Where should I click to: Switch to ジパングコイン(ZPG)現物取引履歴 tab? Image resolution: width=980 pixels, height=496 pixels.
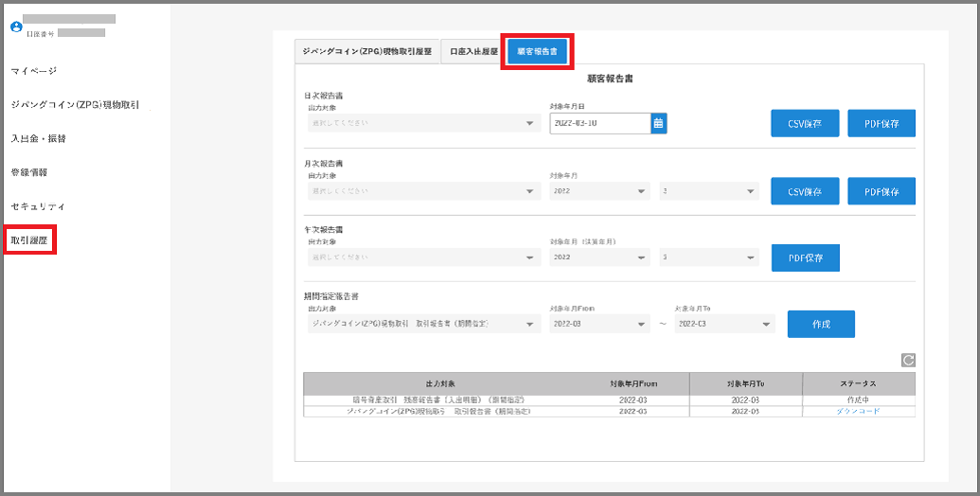(366, 51)
